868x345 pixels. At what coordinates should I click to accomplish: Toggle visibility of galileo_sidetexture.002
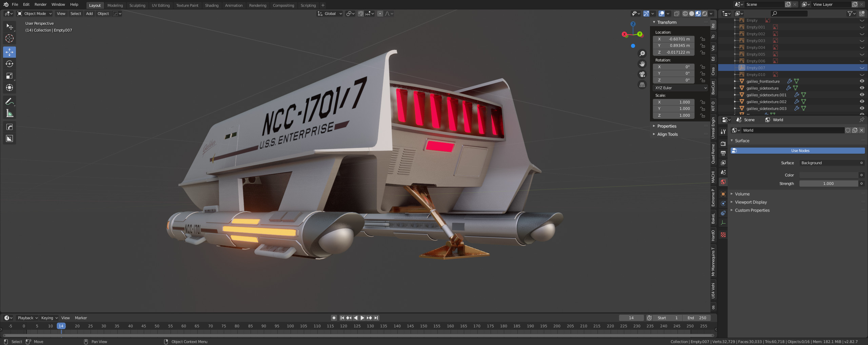[x=861, y=101]
